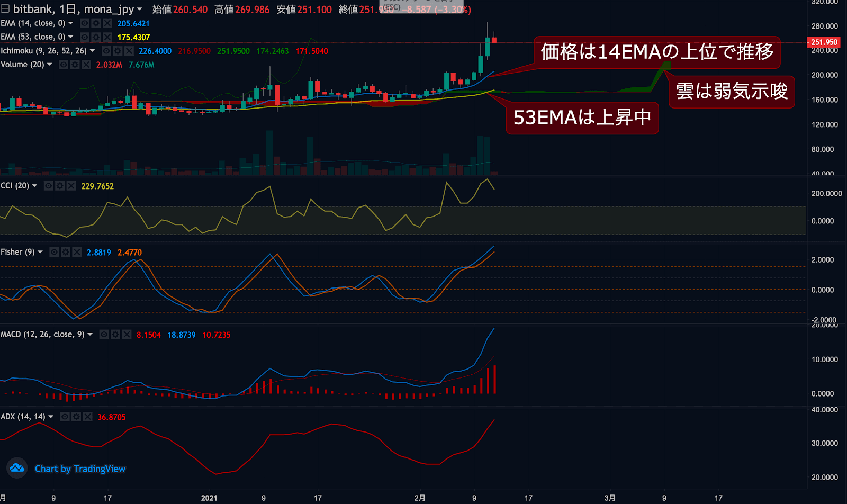Delete the Volume indicator using X icon
The width and height of the screenshot is (847, 504).
(86, 65)
